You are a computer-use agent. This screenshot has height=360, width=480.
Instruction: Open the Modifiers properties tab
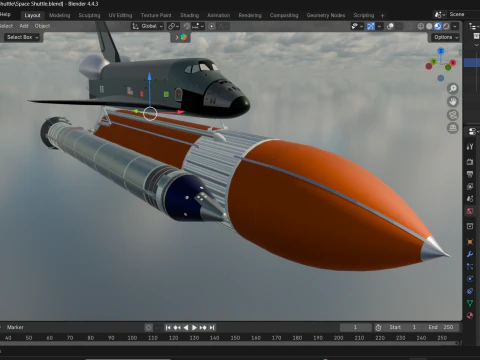click(x=470, y=254)
